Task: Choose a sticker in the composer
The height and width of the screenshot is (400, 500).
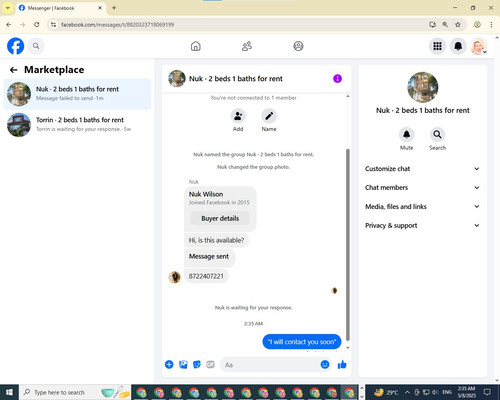Action: click(197, 365)
